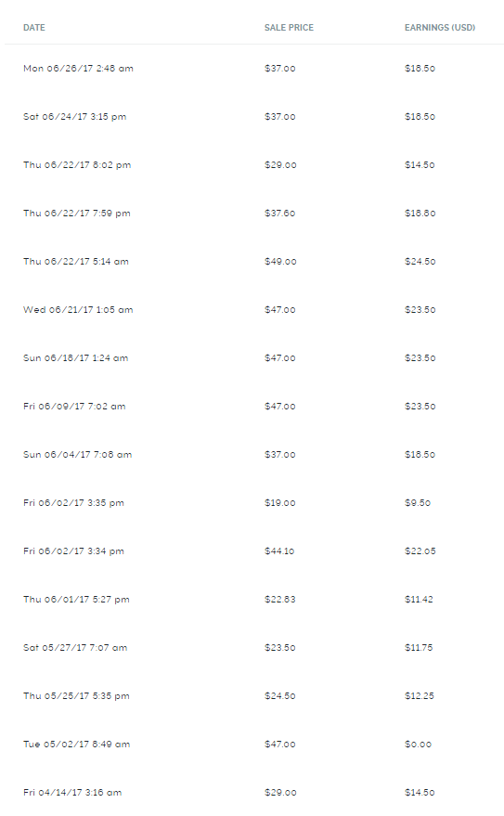The image size is (504, 816).
Task: Select the Wed 06/21/17 1:05 am row
Action: click(x=254, y=310)
